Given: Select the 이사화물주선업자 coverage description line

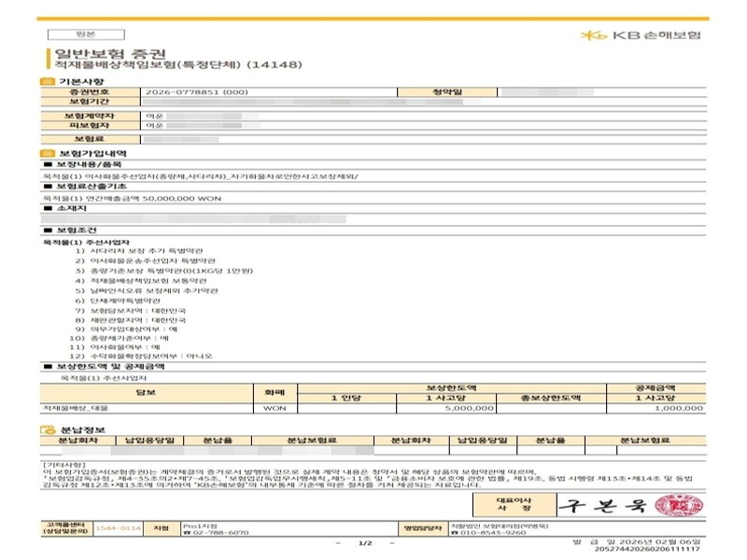Looking at the screenshot, I should coord(201,176).
